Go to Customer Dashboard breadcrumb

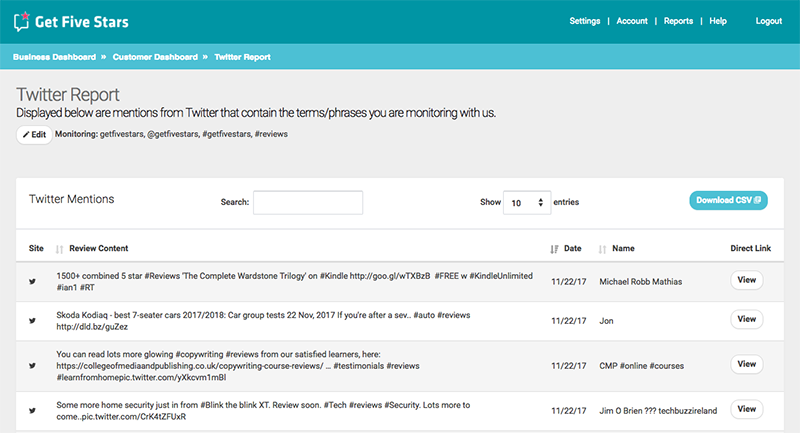(155, 57)
